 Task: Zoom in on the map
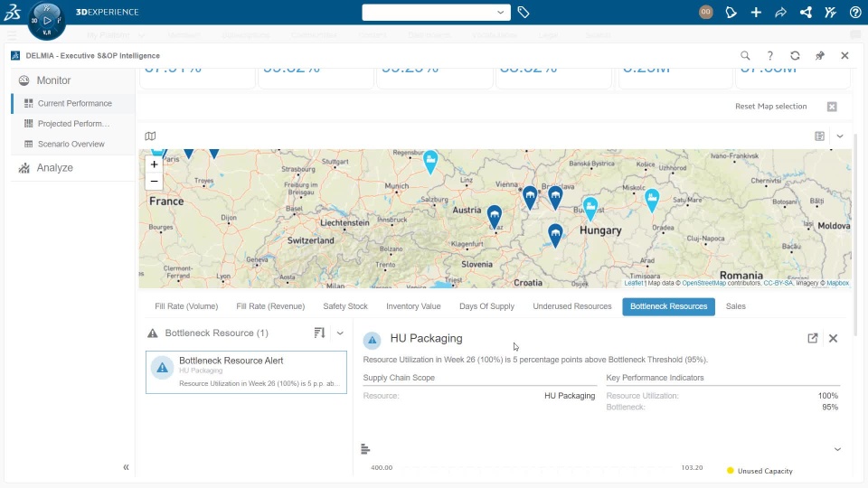pos(154,164)
